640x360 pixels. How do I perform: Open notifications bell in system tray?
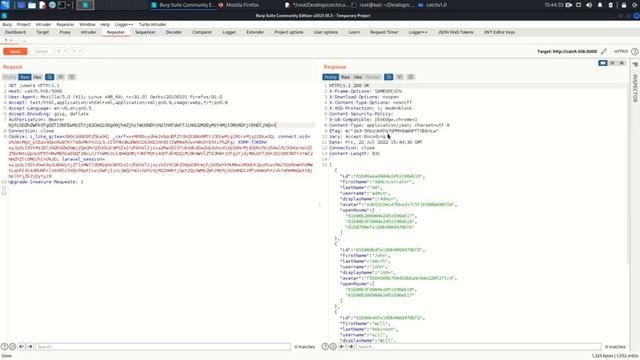coord(600,5)
